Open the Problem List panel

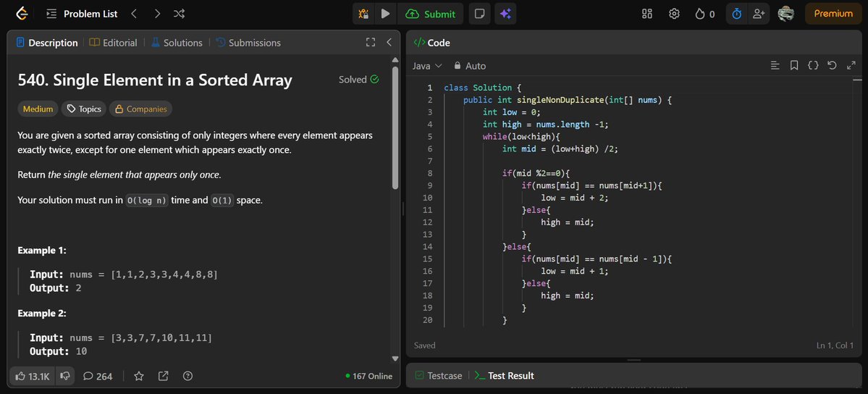(82, 14)
